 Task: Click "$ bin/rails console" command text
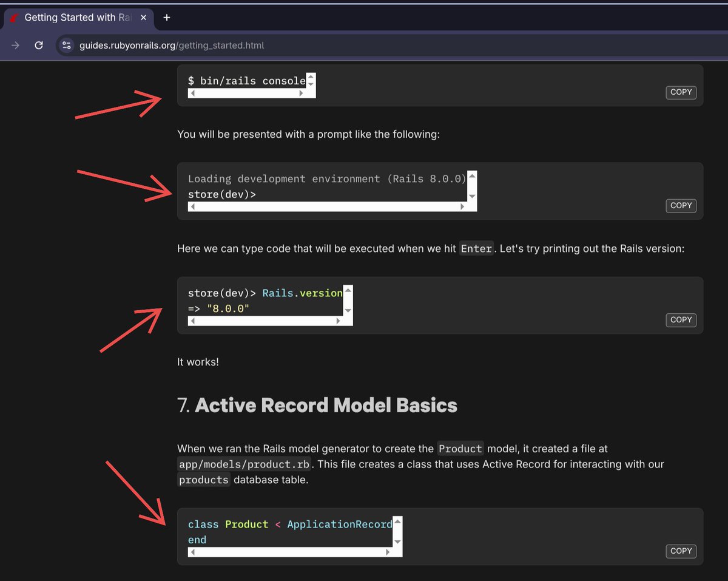coord(247,81)
